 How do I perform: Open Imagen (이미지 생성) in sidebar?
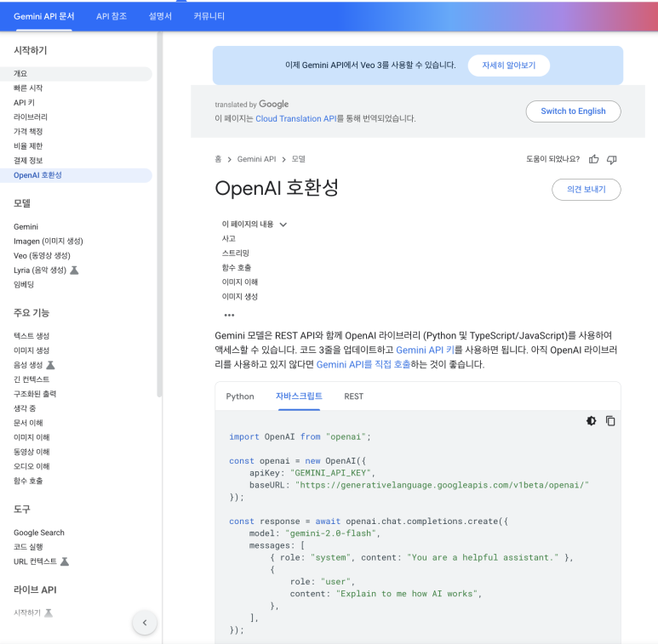[x=49, y=241]
